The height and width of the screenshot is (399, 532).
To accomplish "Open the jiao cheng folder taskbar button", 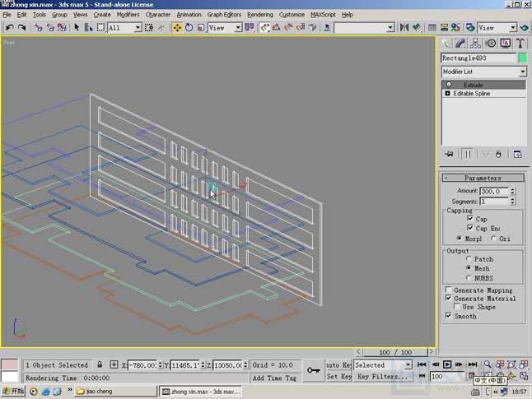I will coord(115,392).
